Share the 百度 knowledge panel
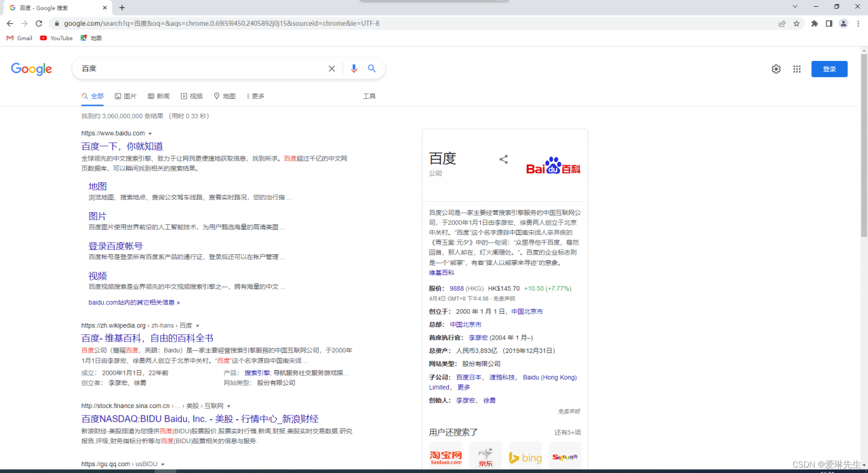Image resolution: width=868 pixels, height=473 pixels. 503,159
